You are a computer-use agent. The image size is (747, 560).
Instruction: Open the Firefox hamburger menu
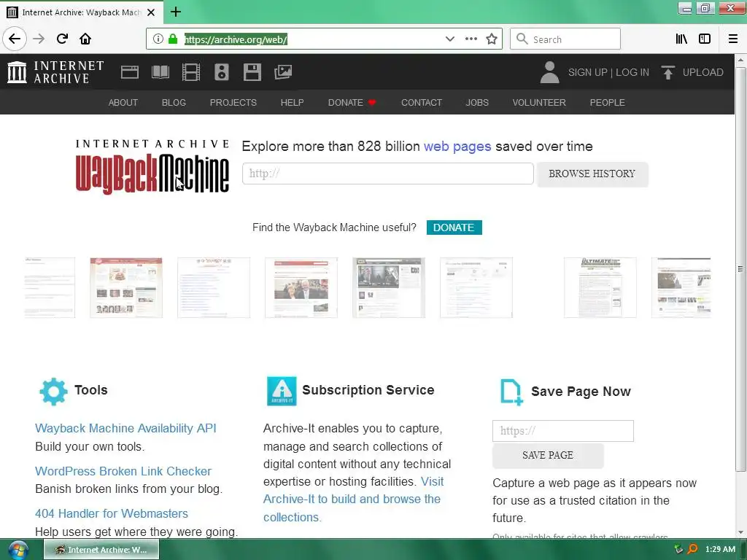(733, 39)
